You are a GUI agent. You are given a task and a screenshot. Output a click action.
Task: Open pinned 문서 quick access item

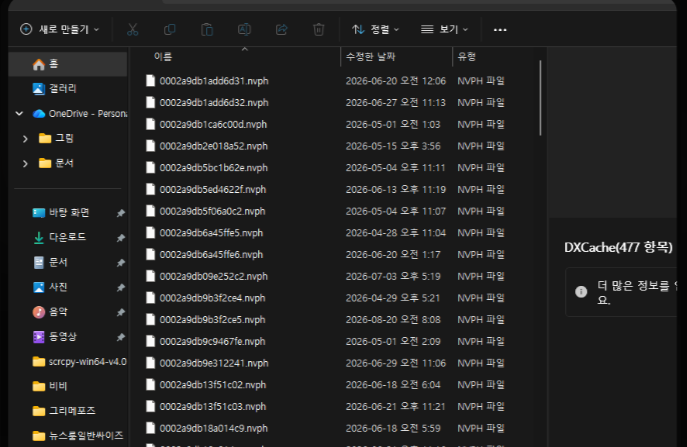tap(50, 263)
